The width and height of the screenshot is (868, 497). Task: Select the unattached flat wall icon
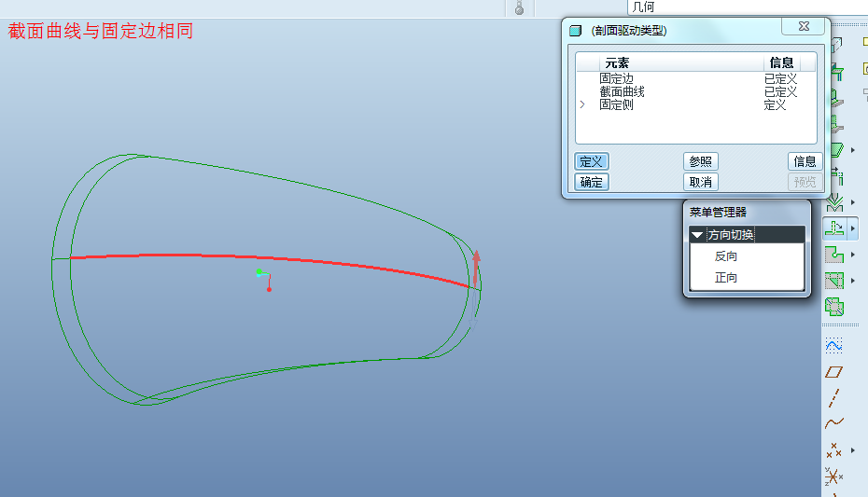coord(836,149)
